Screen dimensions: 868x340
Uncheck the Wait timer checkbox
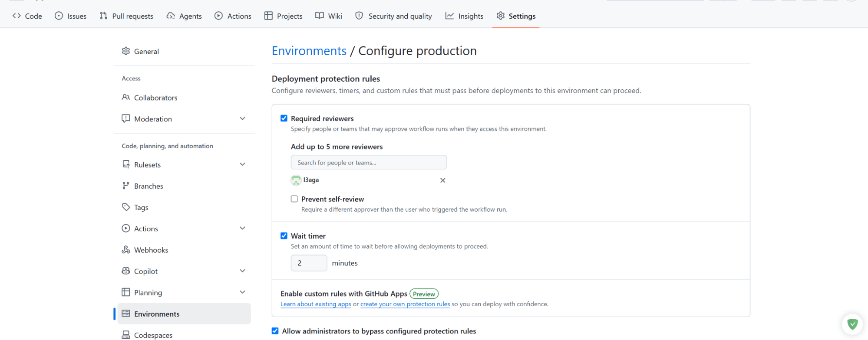click(x=284, y=236)
